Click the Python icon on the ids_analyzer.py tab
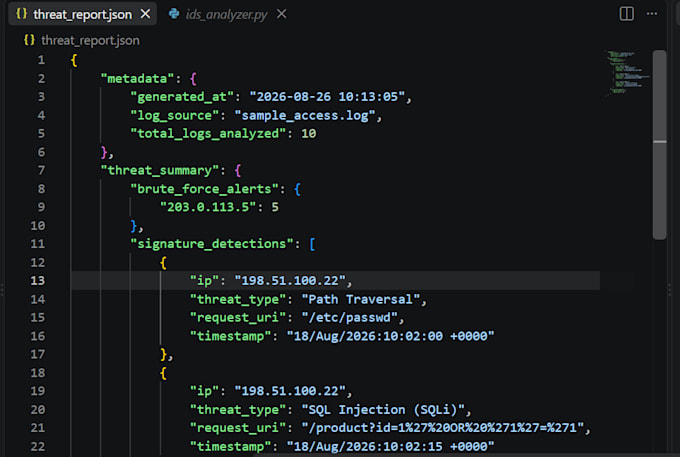Screen dimensions: 680x457 (174, 14)
